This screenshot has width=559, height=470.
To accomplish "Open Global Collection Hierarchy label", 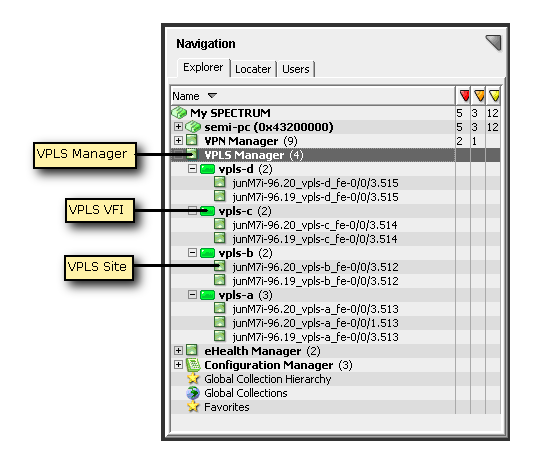I will coord(268,379).
